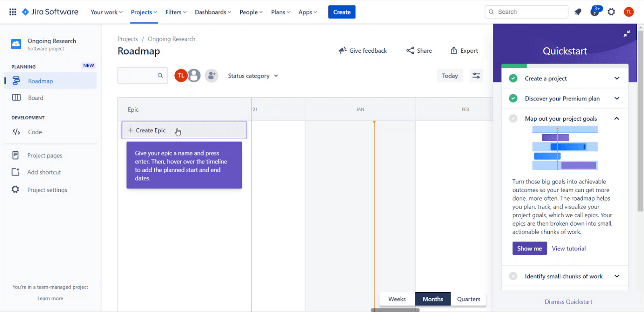Image resolution: width=644 pixels, height=312 pixels.
Task: Expand the Identify small chunks of work chevron
Action: 617,276
